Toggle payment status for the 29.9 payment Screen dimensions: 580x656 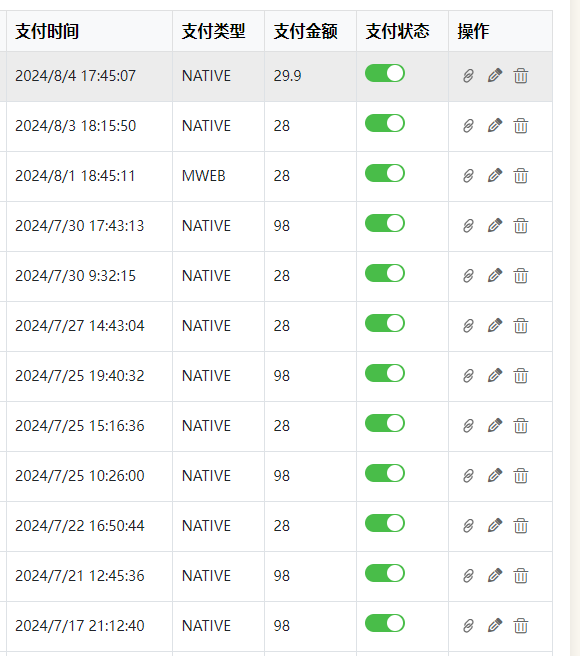click(x=385, y=73)
